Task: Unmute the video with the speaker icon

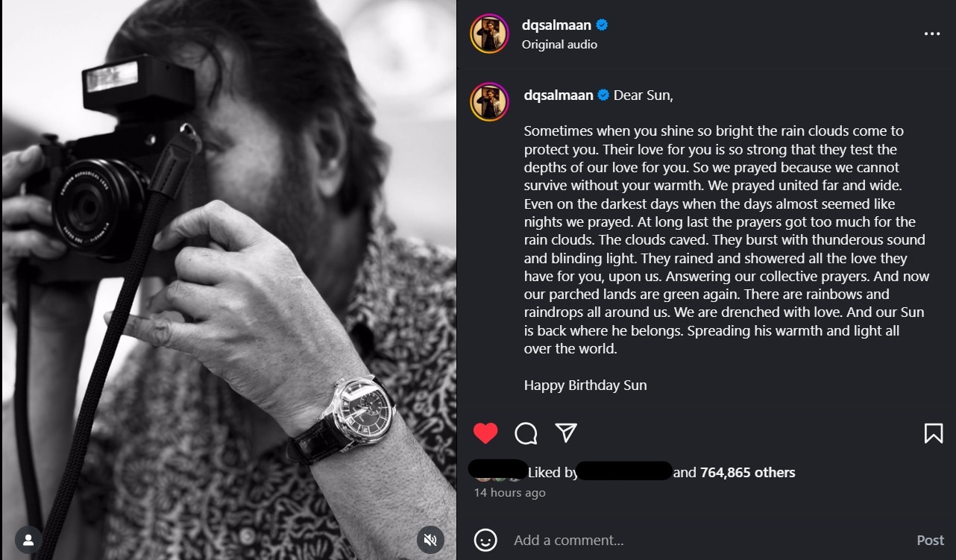Action: pos(430,539)
